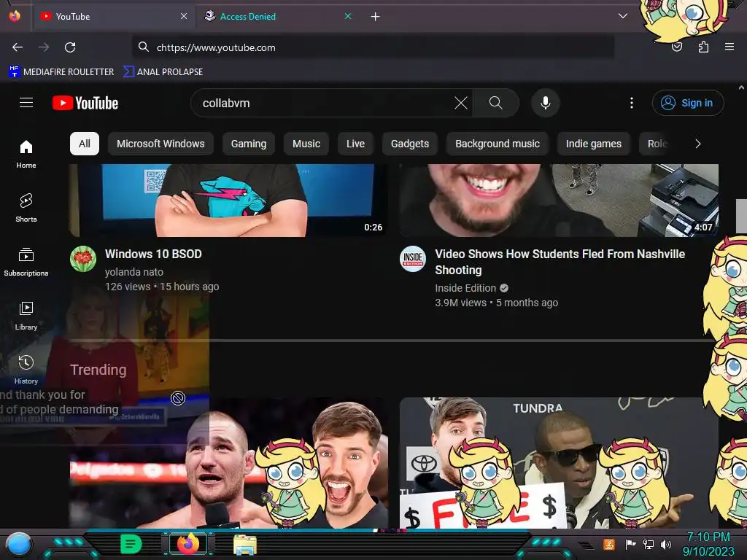Open yolanda nato channel name
The height and width of the screenshot is (560, 747).
click(x=134, y=272)
